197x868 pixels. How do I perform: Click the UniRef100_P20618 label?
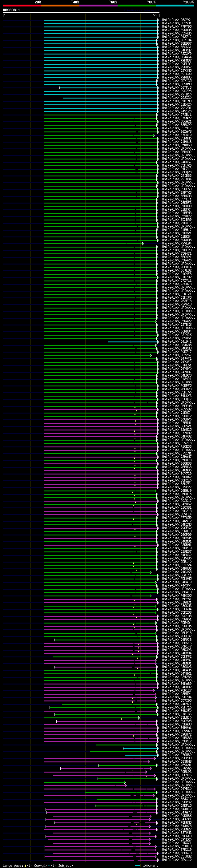(x=177, y=304)
